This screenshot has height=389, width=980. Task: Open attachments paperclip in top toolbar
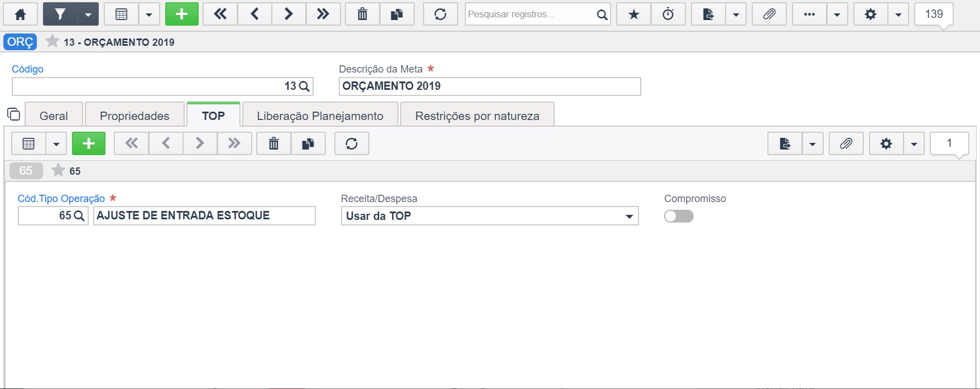(x=769, y=15)
